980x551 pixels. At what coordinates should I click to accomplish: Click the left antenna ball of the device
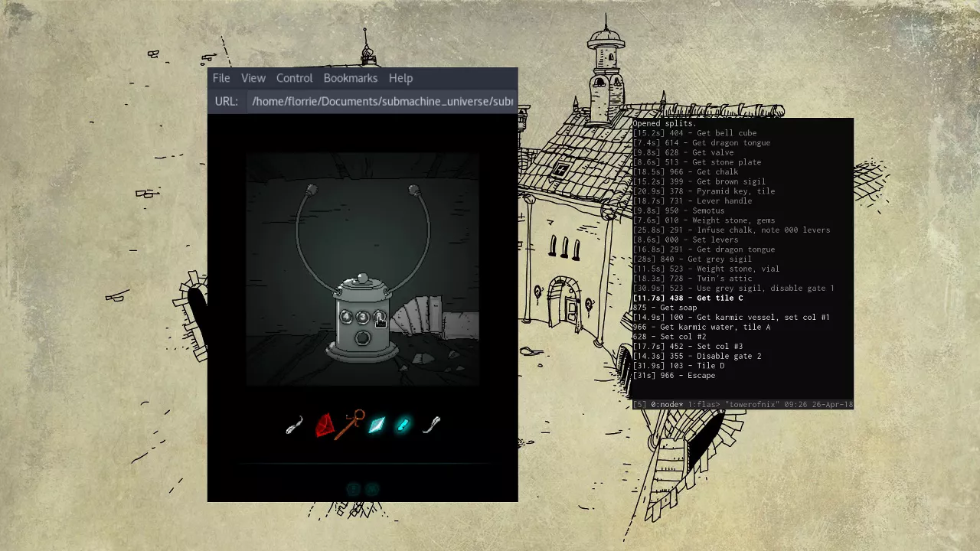[311, 190]
